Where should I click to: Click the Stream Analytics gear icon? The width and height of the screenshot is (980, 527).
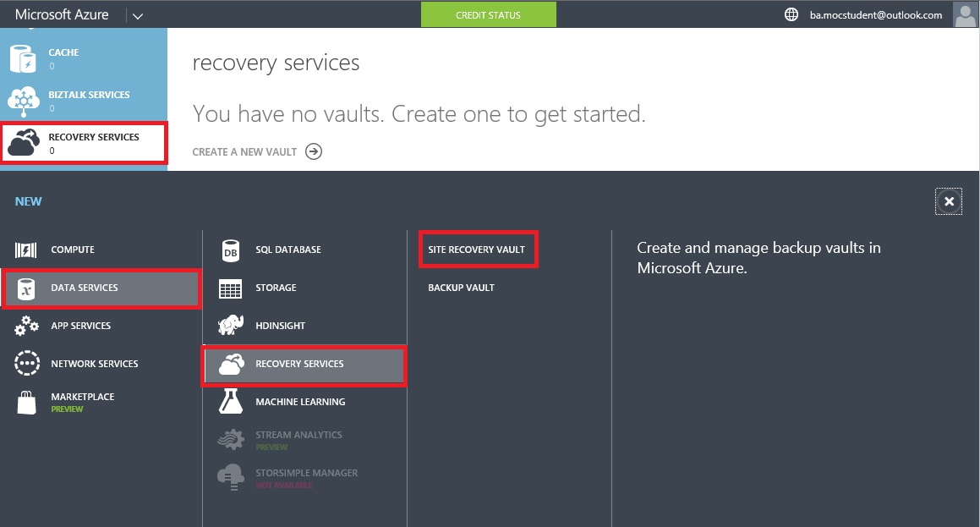[x=231, y=440]
